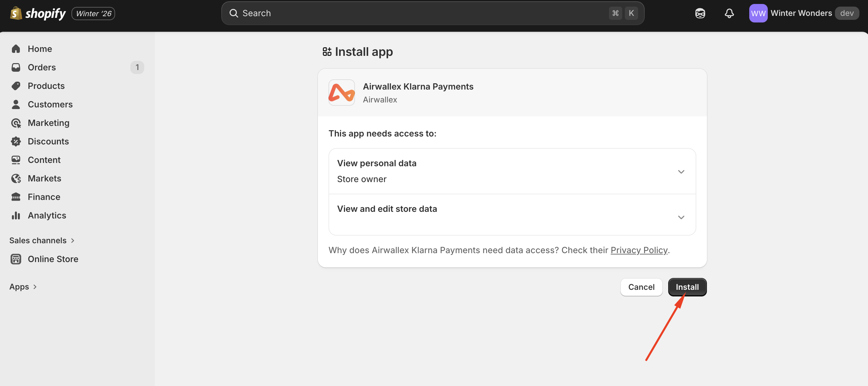Open Finance section
Screen dimensions: 868x386
click(x=44, y=197)
